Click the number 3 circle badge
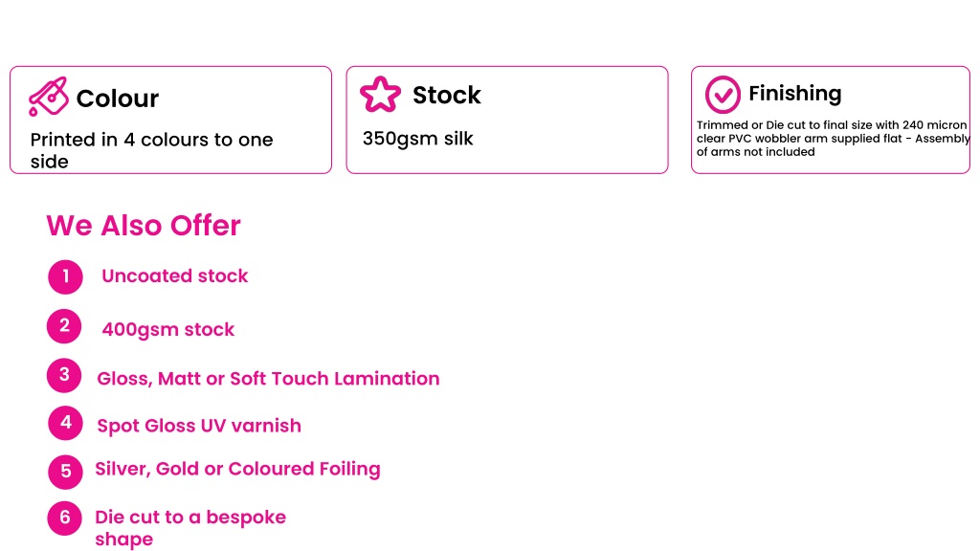Screen dimensions: 980x551 (x=64, y=375)
